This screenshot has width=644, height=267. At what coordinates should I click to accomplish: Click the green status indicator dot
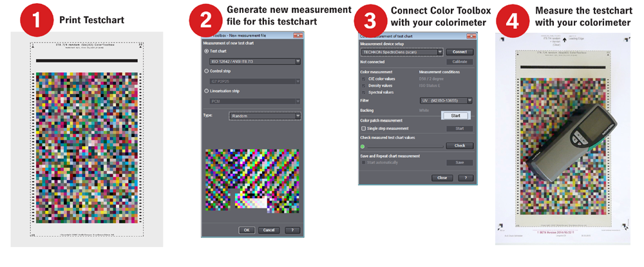click(x=362, y=146)
